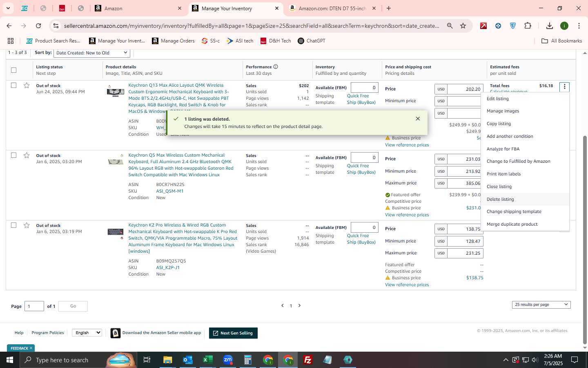
Task: Show hidden system tray icons
Action: pyautogui.click(x=506, y=360)
